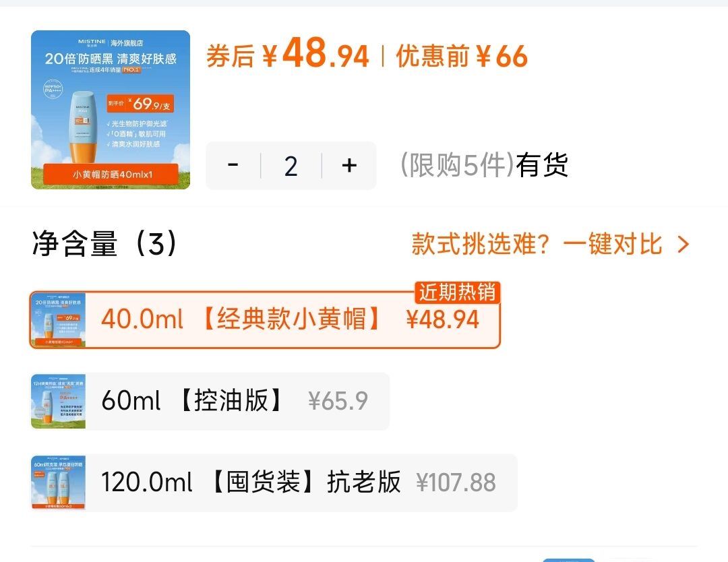
Task: Open the main product image thumbnail
Action: 111,110
